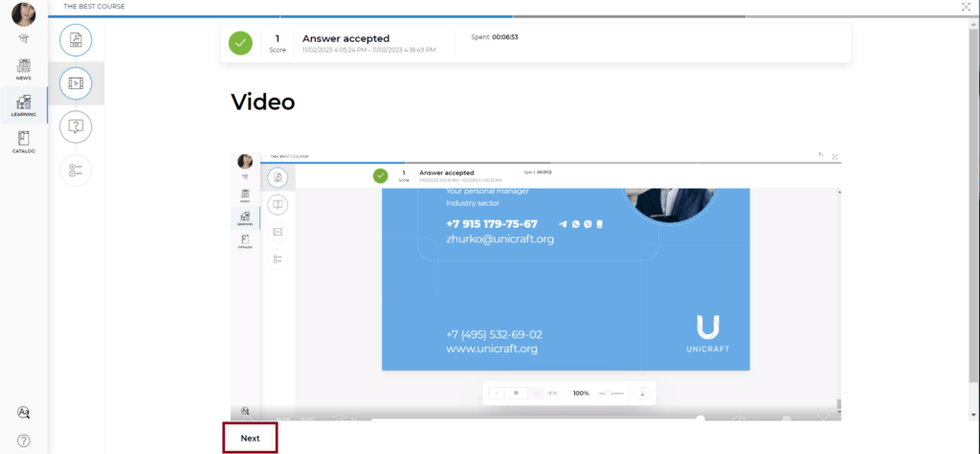Screen dimensions: 980x454
Task: Click "+7 915 179-75-67" in the video
Action: [x=492, y=224]
